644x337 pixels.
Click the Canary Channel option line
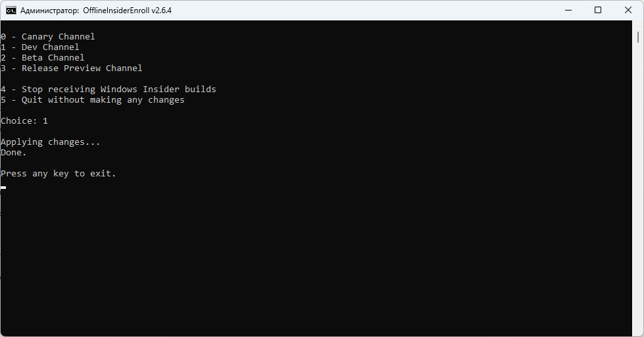tap(48, 37)
